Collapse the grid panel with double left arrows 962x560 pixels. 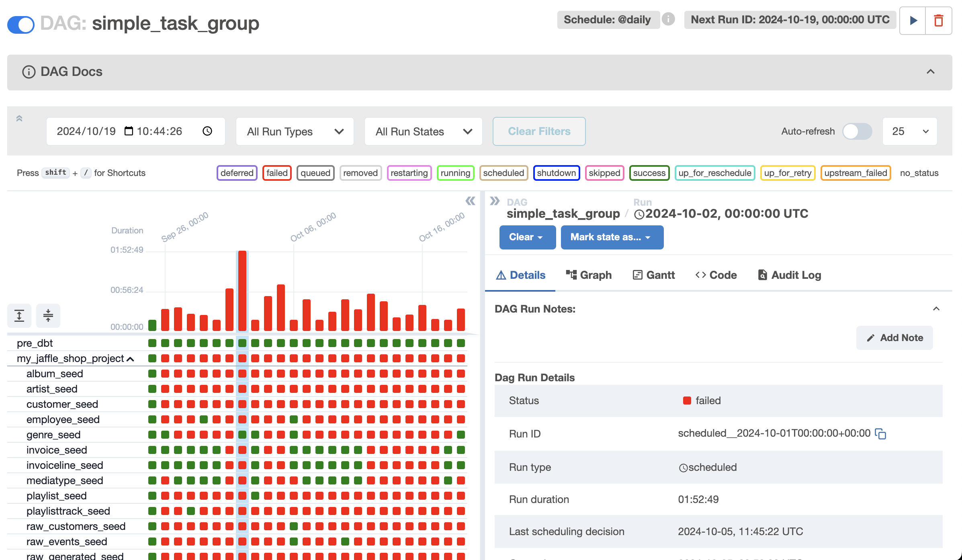[x=470, y=201]
